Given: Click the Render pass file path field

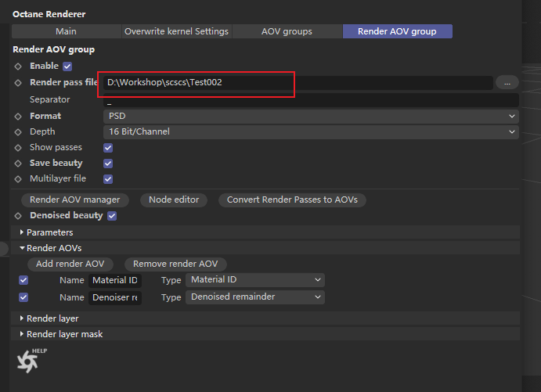Looking at the screenshot, I should coord(298,83).
